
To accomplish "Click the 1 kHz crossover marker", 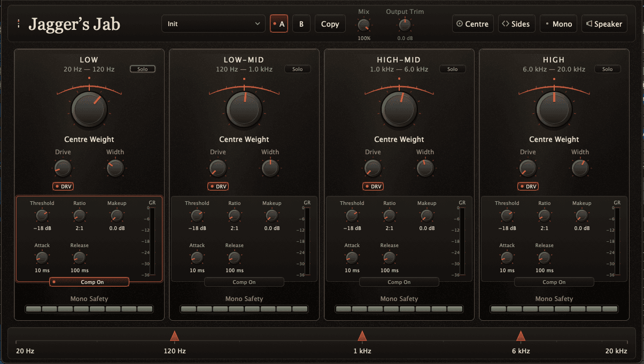I will point(362,336).
